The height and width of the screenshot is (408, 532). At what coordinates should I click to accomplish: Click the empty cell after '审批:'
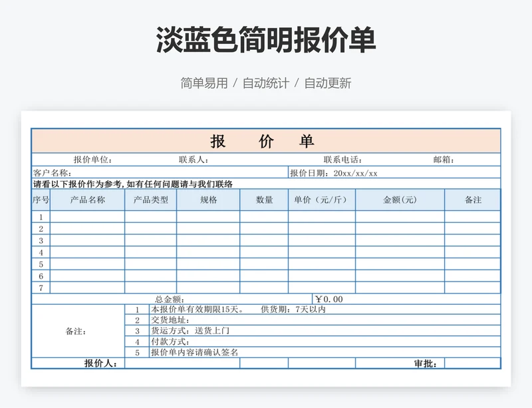(x=473, y=363)
